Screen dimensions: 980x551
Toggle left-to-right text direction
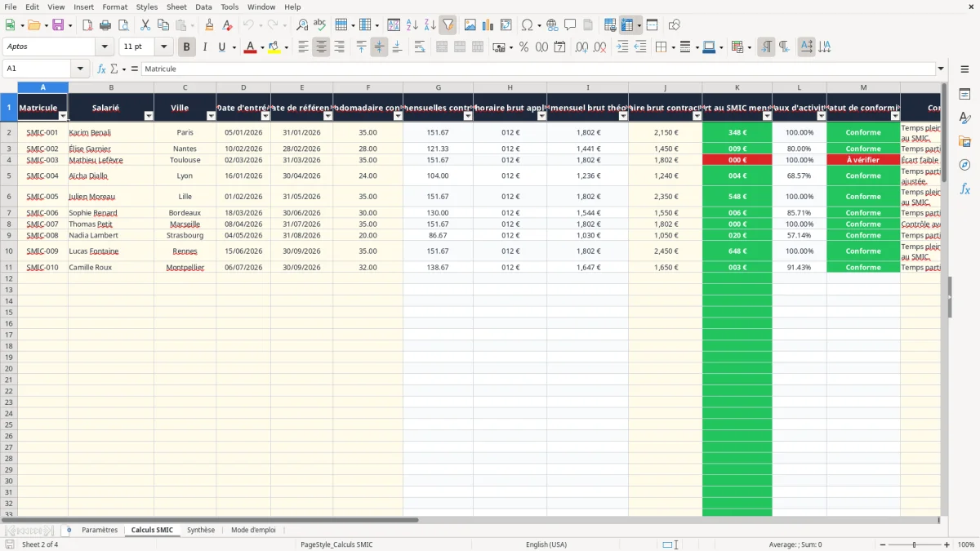[x=766, y=47]
